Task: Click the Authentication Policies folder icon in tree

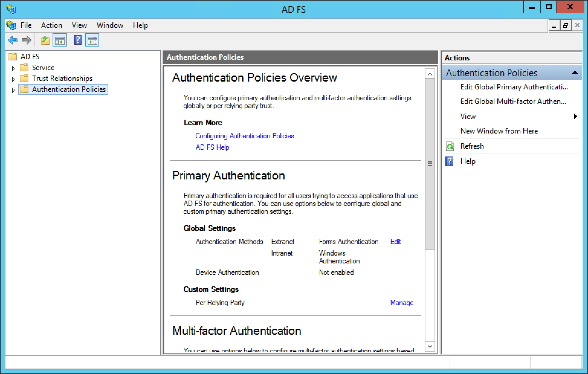Action: coord(24,89)
